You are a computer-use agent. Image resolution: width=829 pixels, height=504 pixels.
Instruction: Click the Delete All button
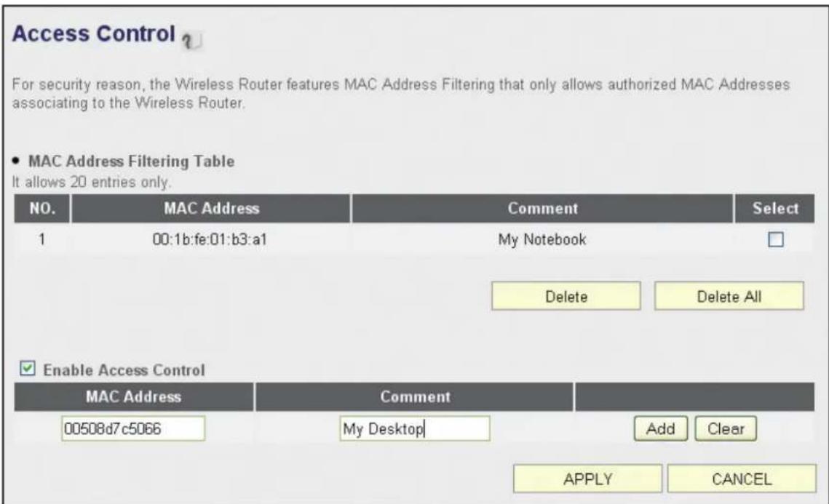729,296
